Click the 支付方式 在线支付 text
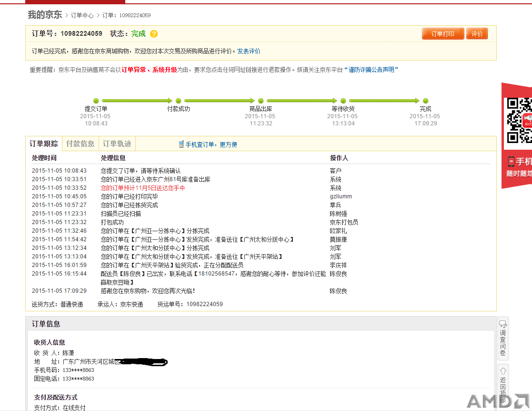The width and height of the screenshot is (532, 411). coord(60,408)
